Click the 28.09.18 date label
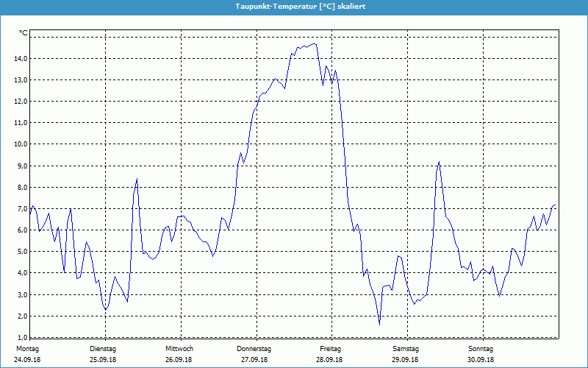This screenshot has width=588, height=368. click(x=329, y=360)
